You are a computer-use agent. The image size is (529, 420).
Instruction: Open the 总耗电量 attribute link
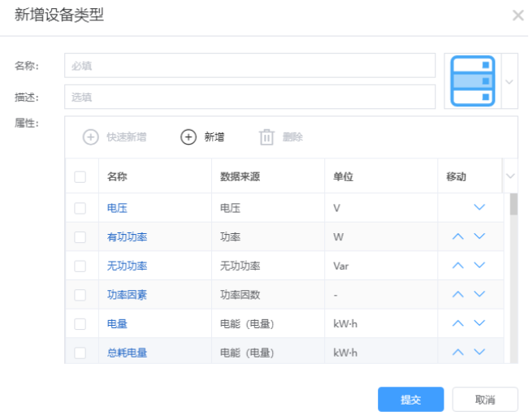tap(127, 353)
